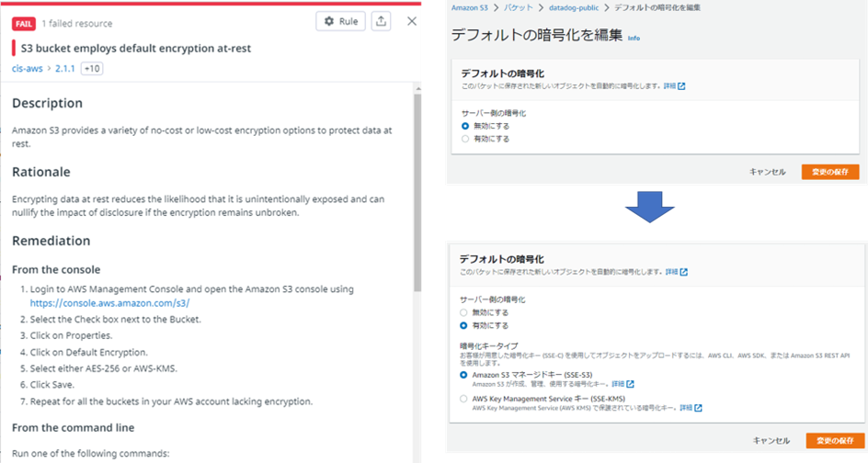This screenshot has height=463, width=868.
Task: Select 無効にする radio in upper panel
Action: (x=465, y=126)
